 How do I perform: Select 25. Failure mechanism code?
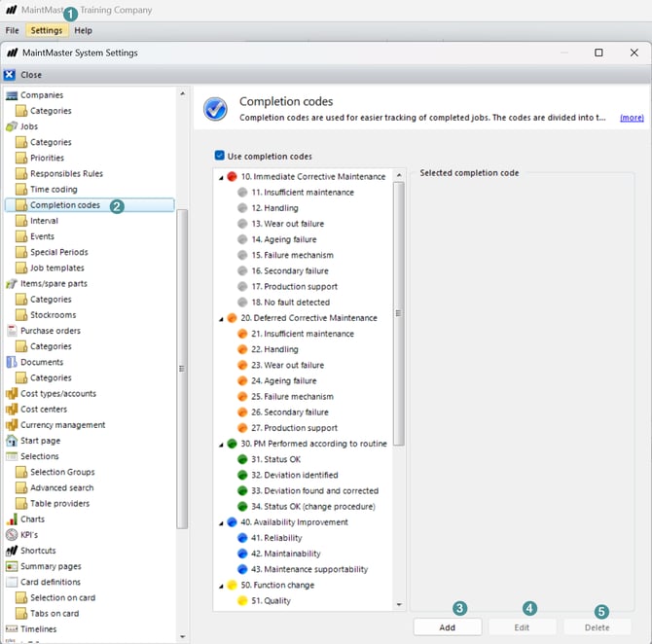coord(292,397)
